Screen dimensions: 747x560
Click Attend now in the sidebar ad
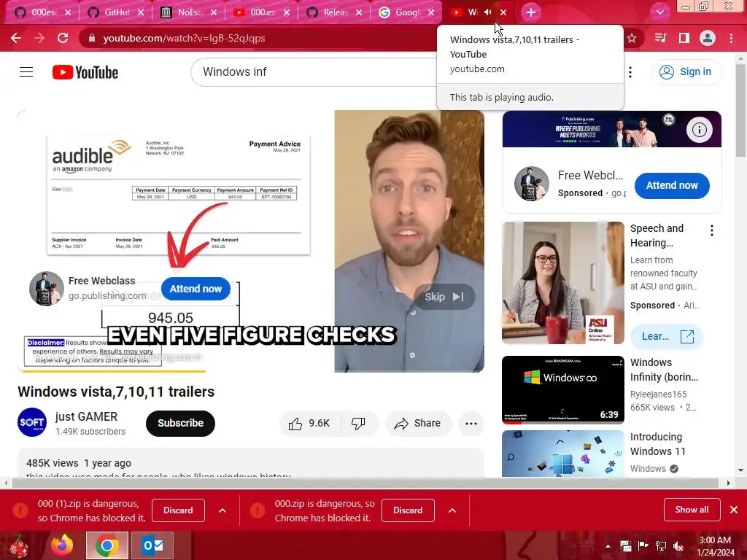(672, 186)
